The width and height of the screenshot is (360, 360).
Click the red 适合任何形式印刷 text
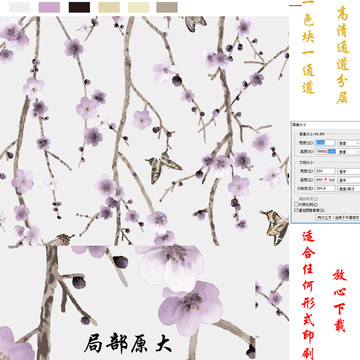pos(309,295)
